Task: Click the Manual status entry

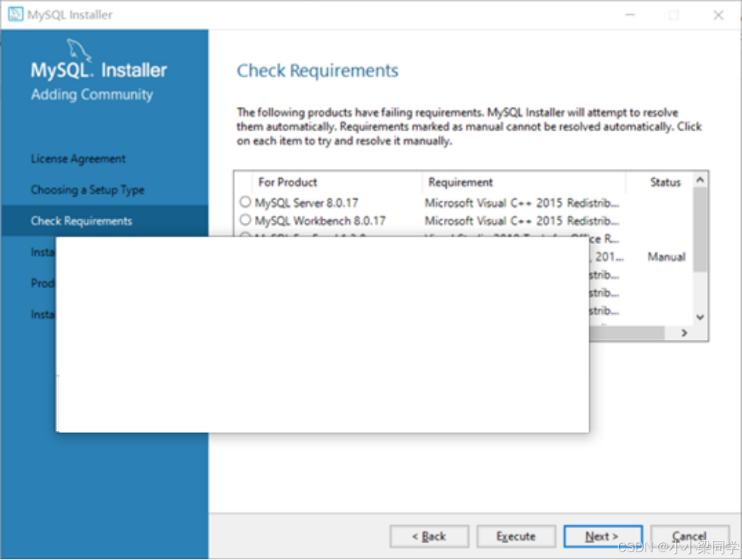Action: 666,257
